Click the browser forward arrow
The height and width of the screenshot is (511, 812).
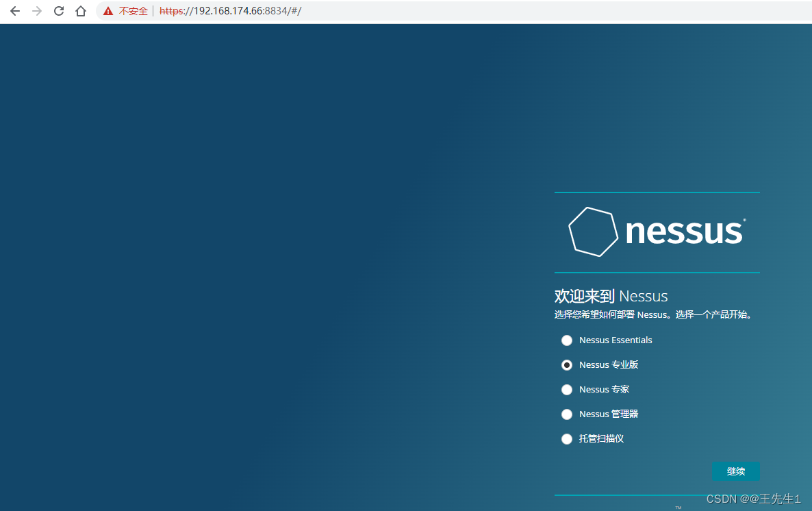click(37, 11)
